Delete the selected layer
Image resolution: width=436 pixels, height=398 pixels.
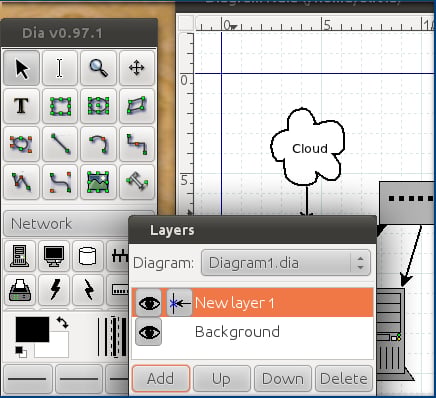pyautogui.click(x=344, y=379)
